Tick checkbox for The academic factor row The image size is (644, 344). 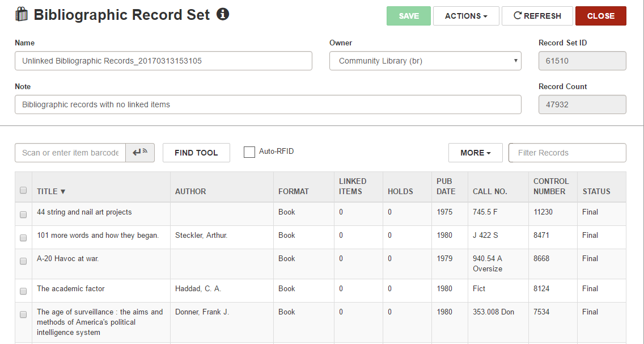click(x=23, y=291)
